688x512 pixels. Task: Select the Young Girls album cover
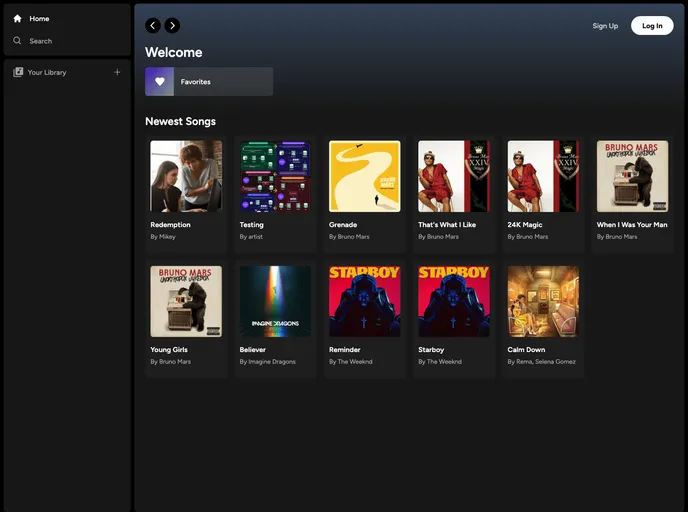pos(186,301)
